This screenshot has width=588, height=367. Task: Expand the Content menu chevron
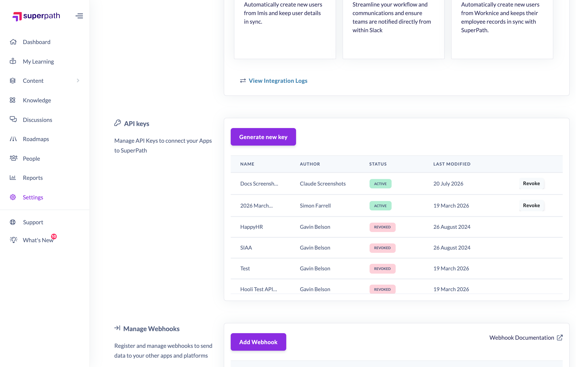[78, 81]
